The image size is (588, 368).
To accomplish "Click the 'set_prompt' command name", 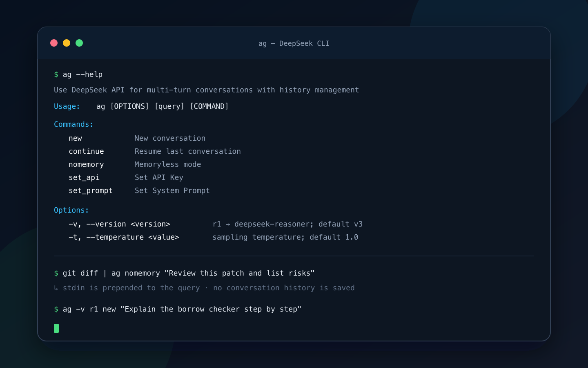I will pos(91,191).
